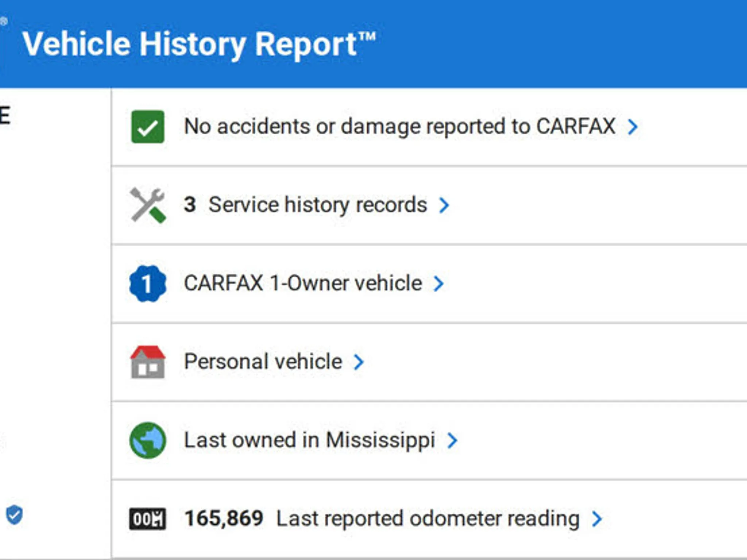This screenshot has height=560, width=747.
Task: Open Last reported odometer reading link
Action: pyautogui.click(x=427, y=518)
